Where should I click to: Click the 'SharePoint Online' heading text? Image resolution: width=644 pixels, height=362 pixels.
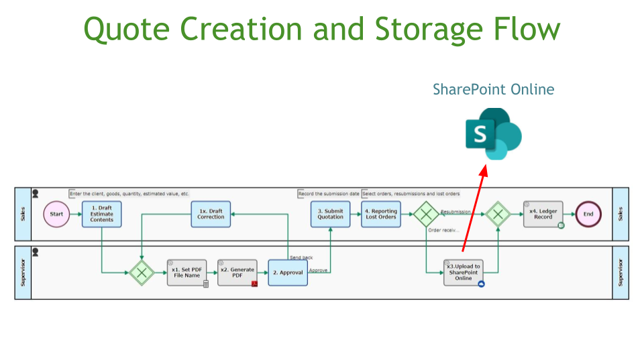coord(493,89)
